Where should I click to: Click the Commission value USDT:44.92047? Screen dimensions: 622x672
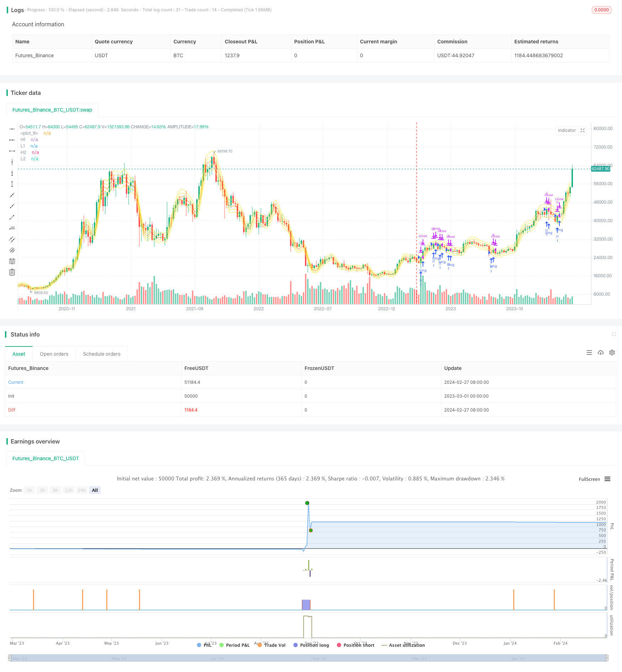point(456,55)
